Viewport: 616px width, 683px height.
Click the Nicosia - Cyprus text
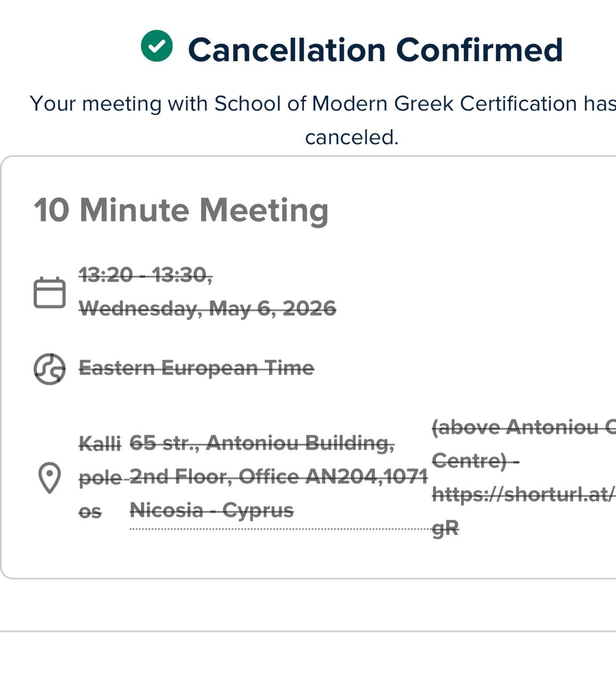click(211, 510)
